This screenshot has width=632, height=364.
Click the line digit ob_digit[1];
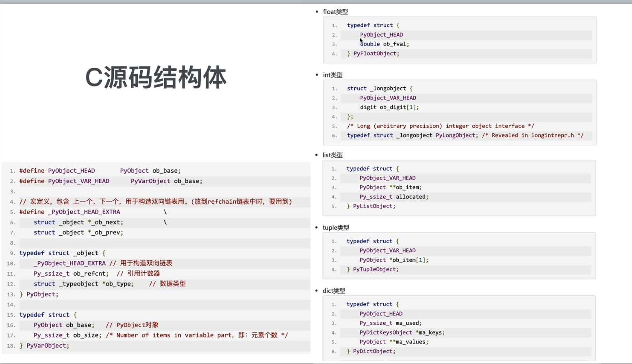[389, 107]
